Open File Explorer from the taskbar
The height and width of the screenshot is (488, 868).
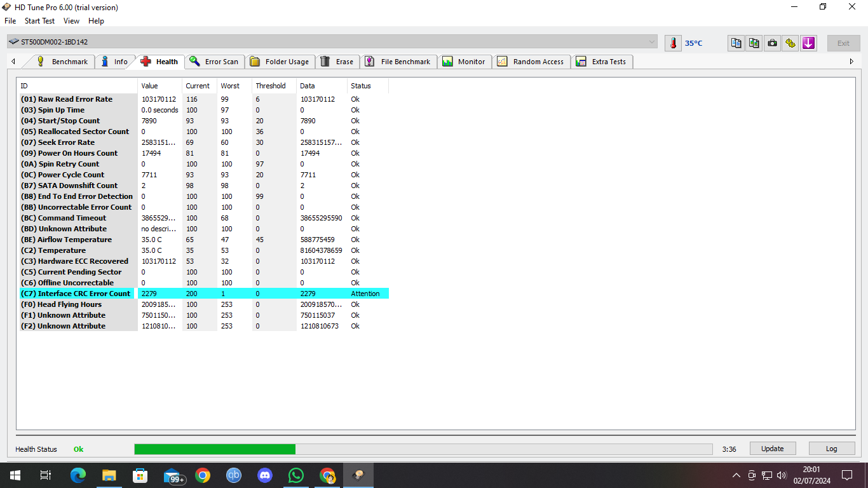pos(109,475)
